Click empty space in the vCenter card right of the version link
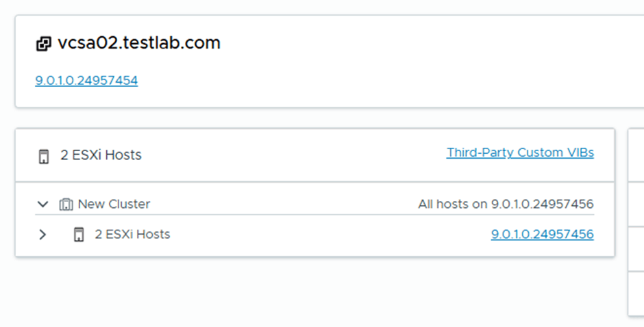This screenshot has width=644, height=327. (377, 81)
